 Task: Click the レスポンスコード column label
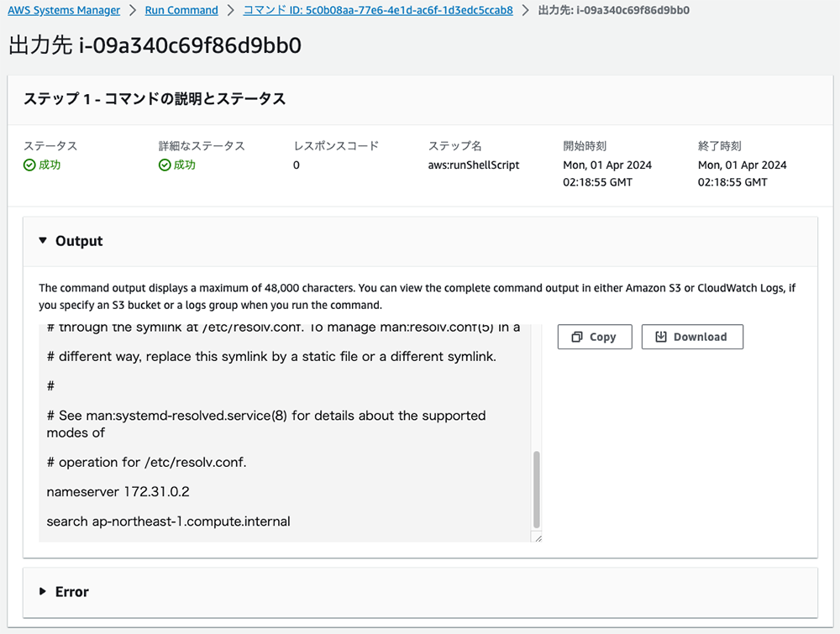coord(336,145)
